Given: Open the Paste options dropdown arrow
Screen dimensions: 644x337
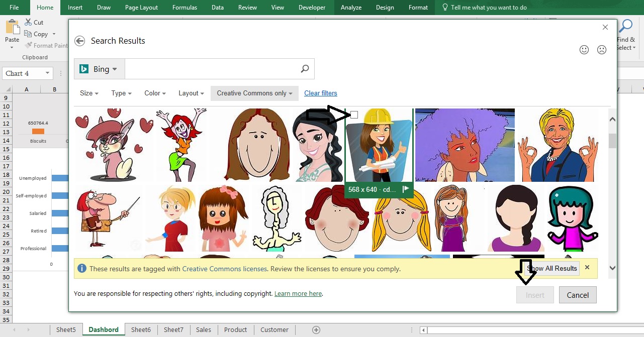Looking at the screenshot, I should click(x=12, y=48).
